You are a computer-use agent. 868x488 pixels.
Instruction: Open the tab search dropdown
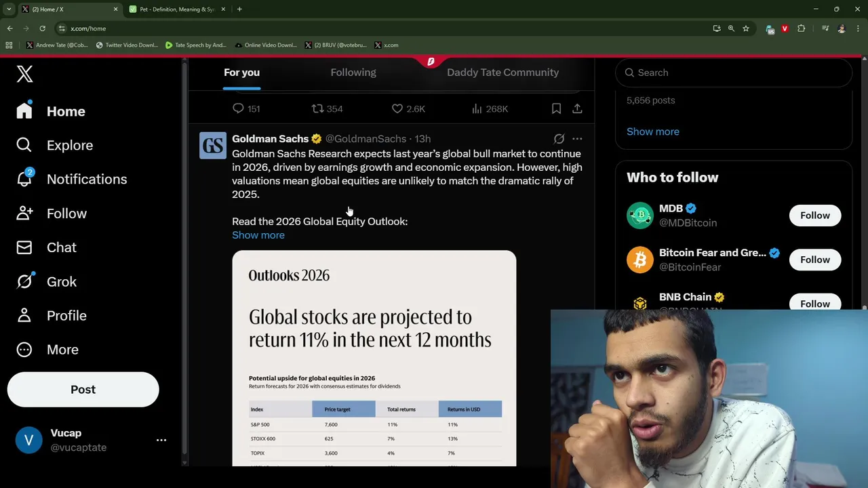click(x=9, y=9)
